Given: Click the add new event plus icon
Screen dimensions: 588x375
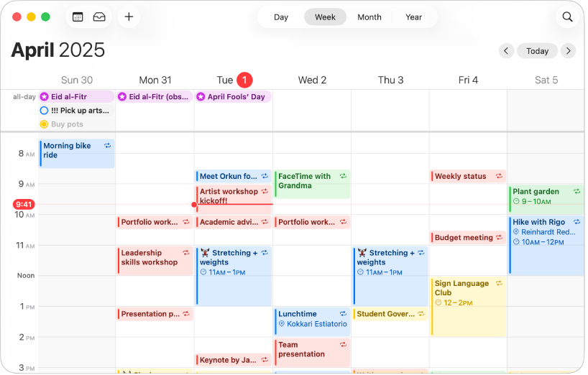Looking at the screenshot, I should point(129,17).
